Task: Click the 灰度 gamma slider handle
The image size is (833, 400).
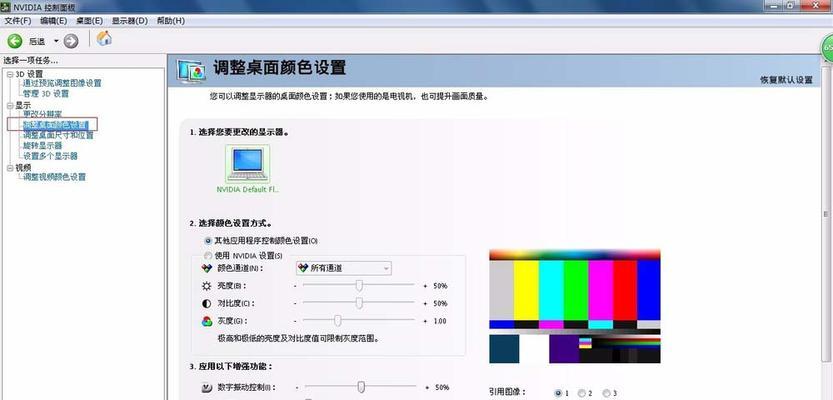Action: click(337, 320)
